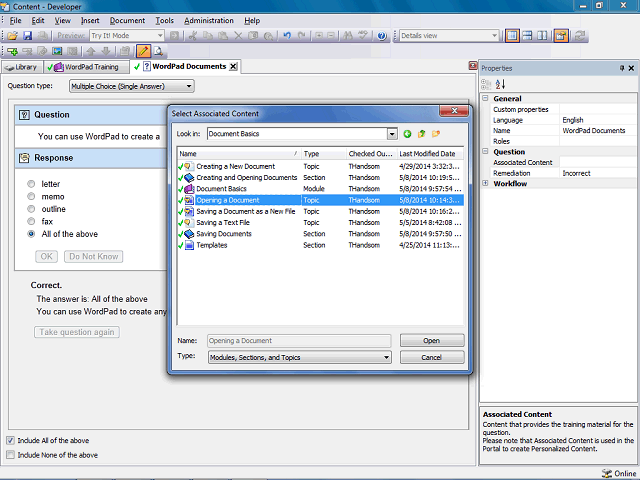Open the 'Details view' dropdown
This screenshot has width=640, height=480.
click(x=449, y=36)
